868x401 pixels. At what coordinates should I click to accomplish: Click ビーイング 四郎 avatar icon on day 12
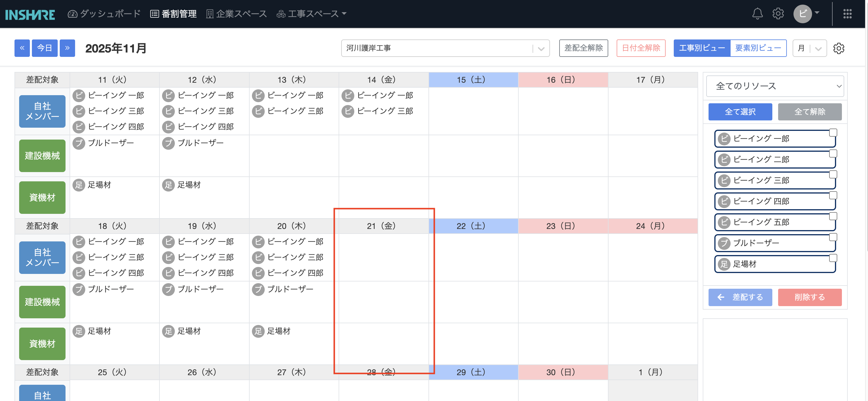168,127
